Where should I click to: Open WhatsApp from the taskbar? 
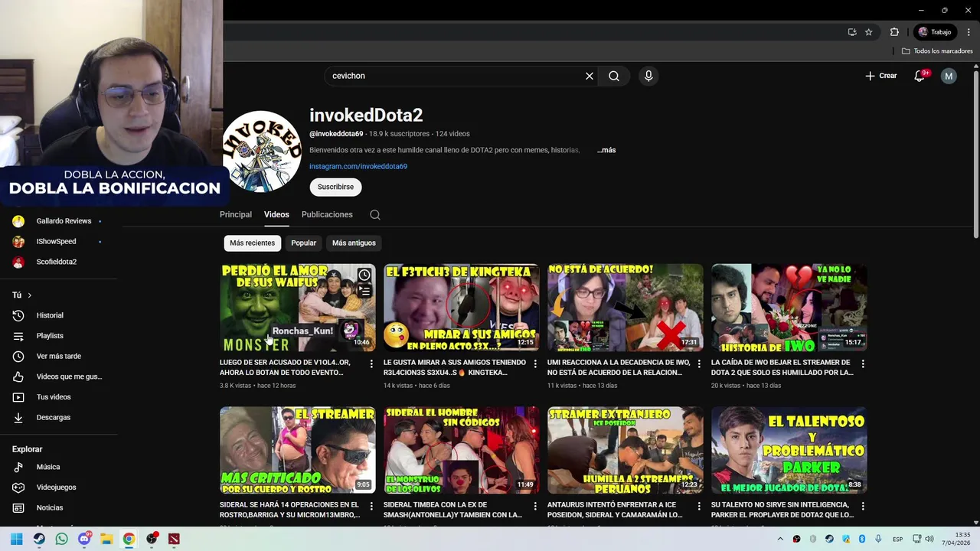click(62, 539)
